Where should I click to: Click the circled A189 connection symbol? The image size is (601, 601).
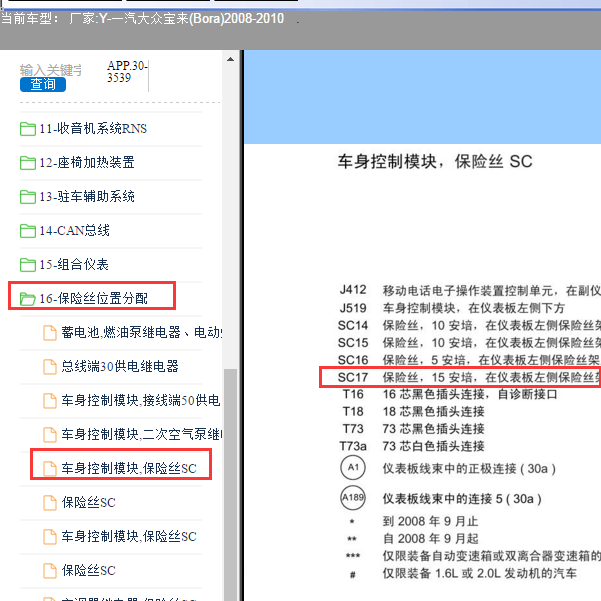click(353, 498)
